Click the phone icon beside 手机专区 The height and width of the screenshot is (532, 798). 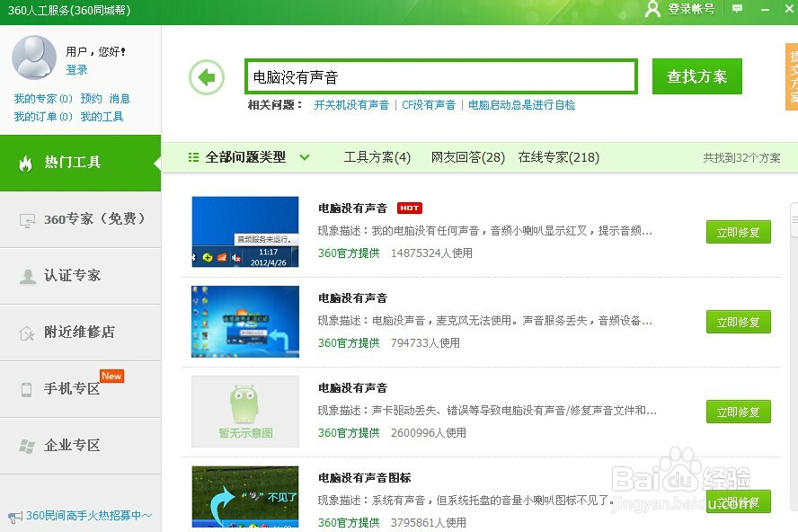point(26,389)
